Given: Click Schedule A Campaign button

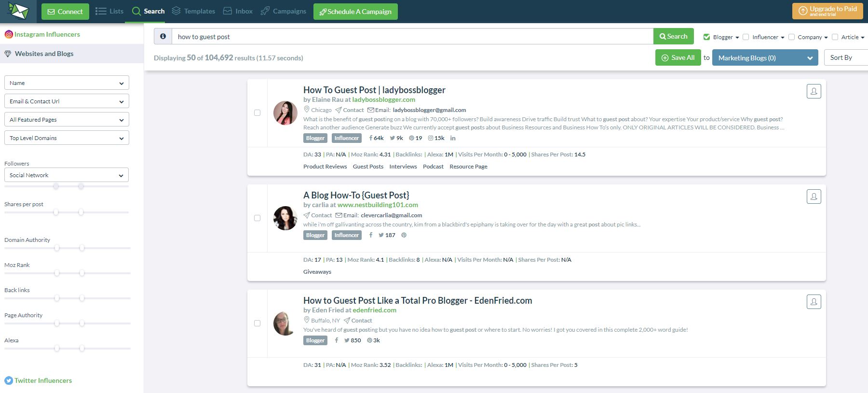Looking at the screenshot, I should click(x=355, y=12).
